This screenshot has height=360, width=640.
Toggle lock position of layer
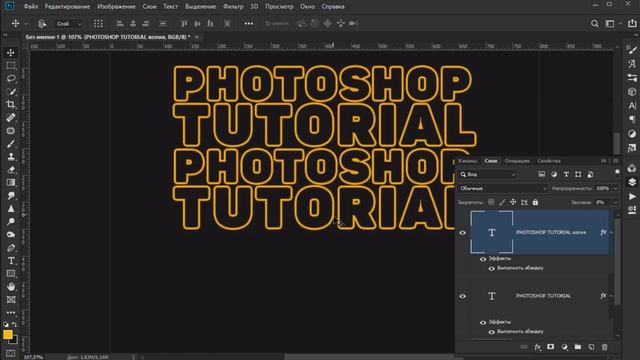[513, 202]
